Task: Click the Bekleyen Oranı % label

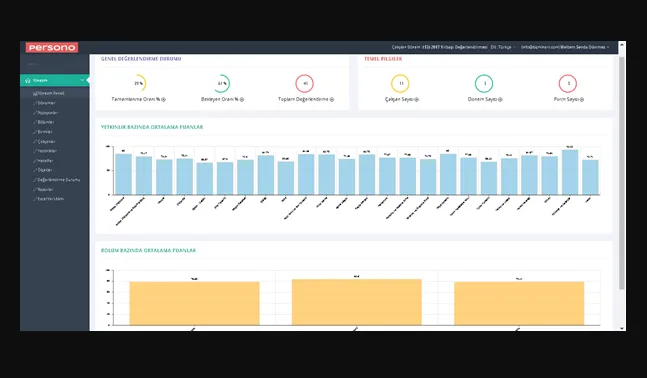Action: tap(220, 99)
